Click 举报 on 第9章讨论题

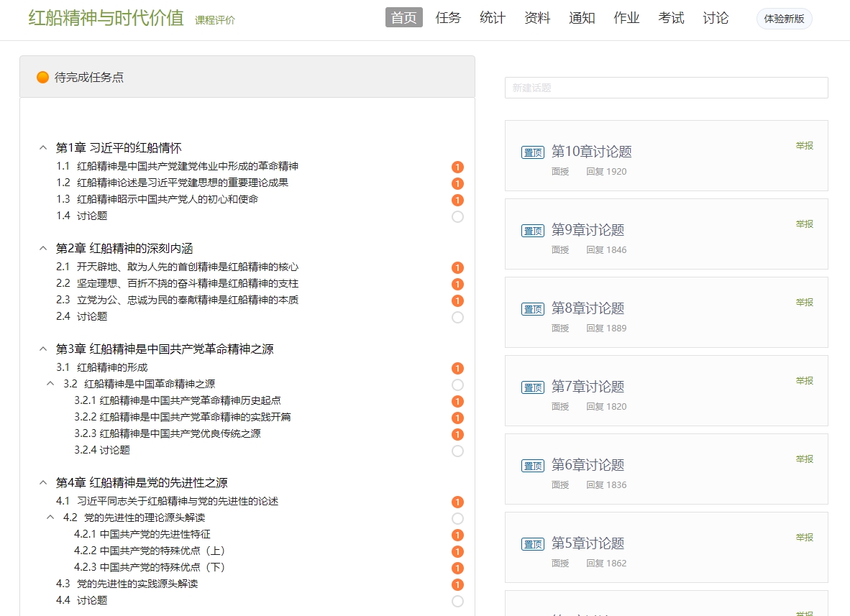point(804,224)
